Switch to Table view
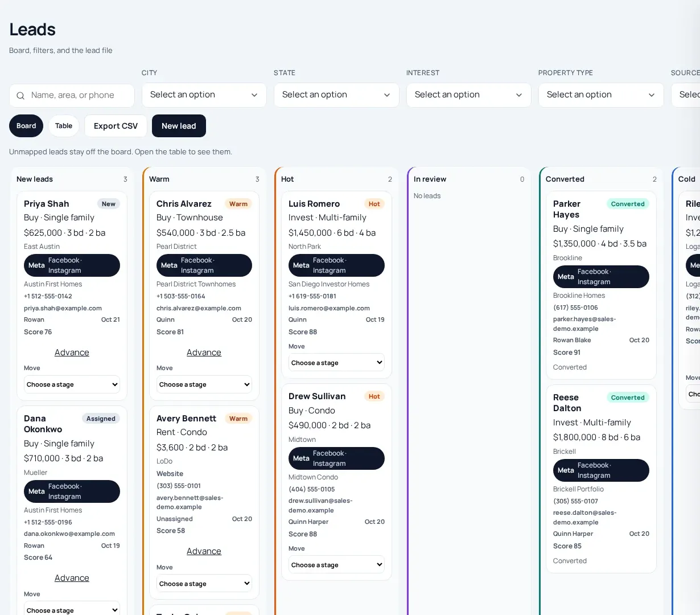 (x=64, y=126)
